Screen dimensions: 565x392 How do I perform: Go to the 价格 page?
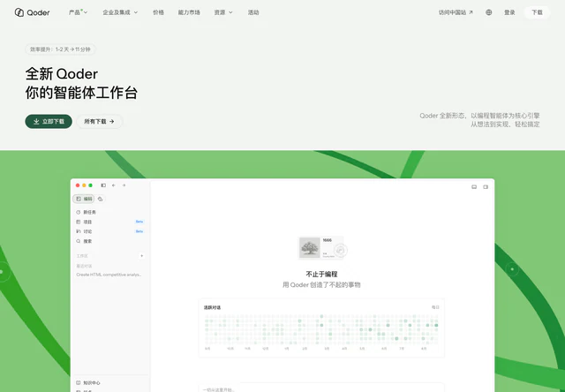pyautogui.click(x=158, y=12)
